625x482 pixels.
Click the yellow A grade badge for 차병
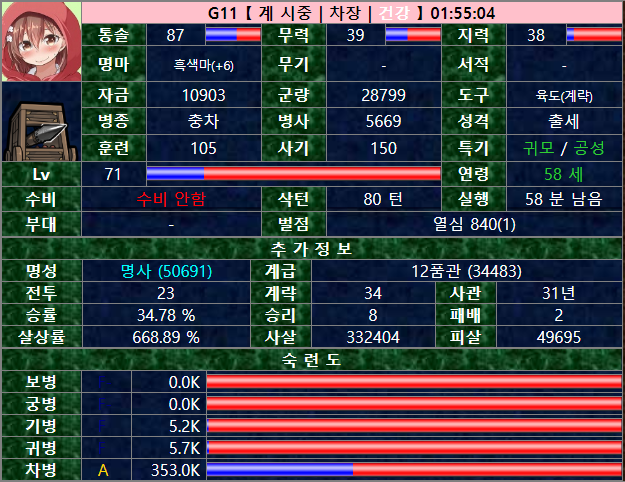pos(103,469)
